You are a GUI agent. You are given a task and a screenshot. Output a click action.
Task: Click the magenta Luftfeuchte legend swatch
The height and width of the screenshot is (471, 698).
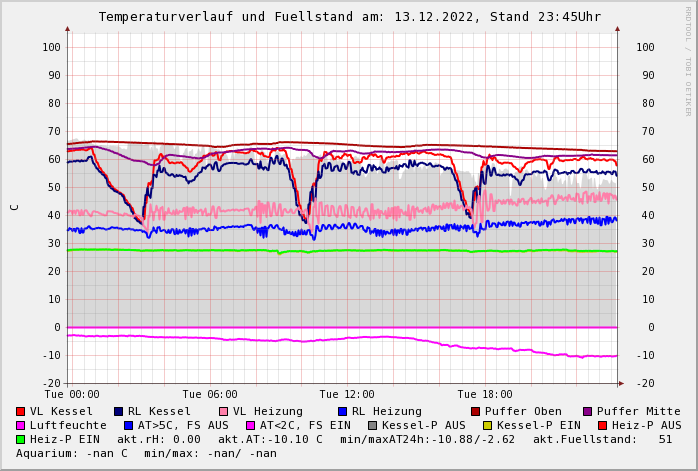tap(21, 425)
